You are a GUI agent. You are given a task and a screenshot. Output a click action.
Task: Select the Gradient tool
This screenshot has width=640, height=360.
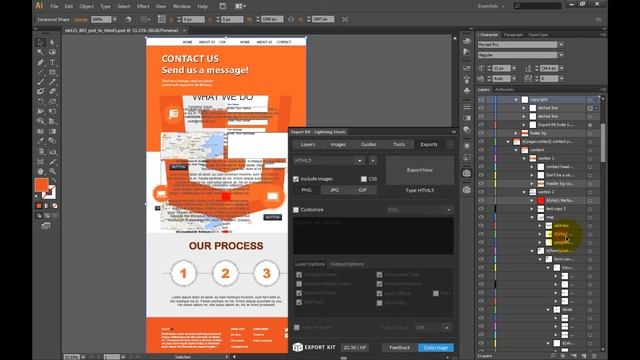52,131
